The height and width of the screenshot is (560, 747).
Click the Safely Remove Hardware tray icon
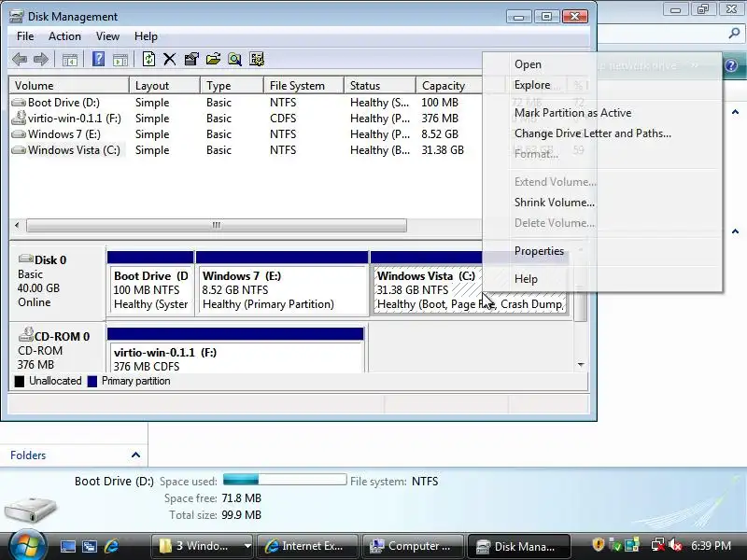(x=615, y=545)
